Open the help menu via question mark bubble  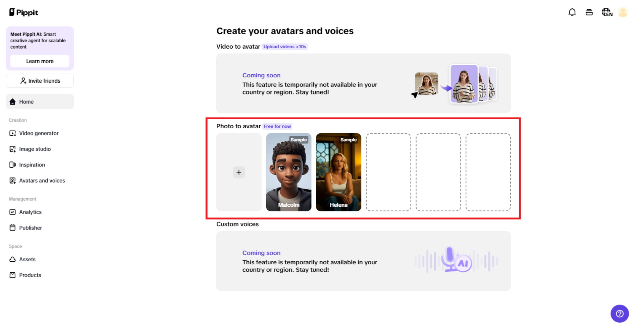(620, 314)
